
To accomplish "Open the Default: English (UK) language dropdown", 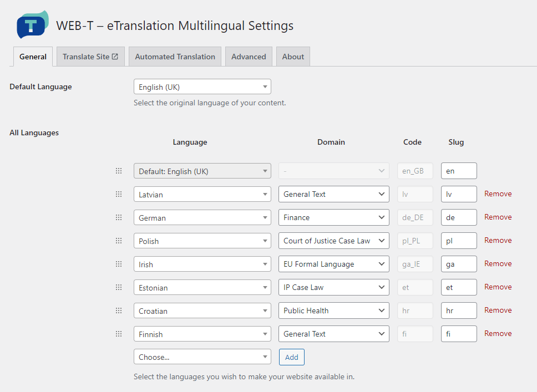I will click(202, 171).
